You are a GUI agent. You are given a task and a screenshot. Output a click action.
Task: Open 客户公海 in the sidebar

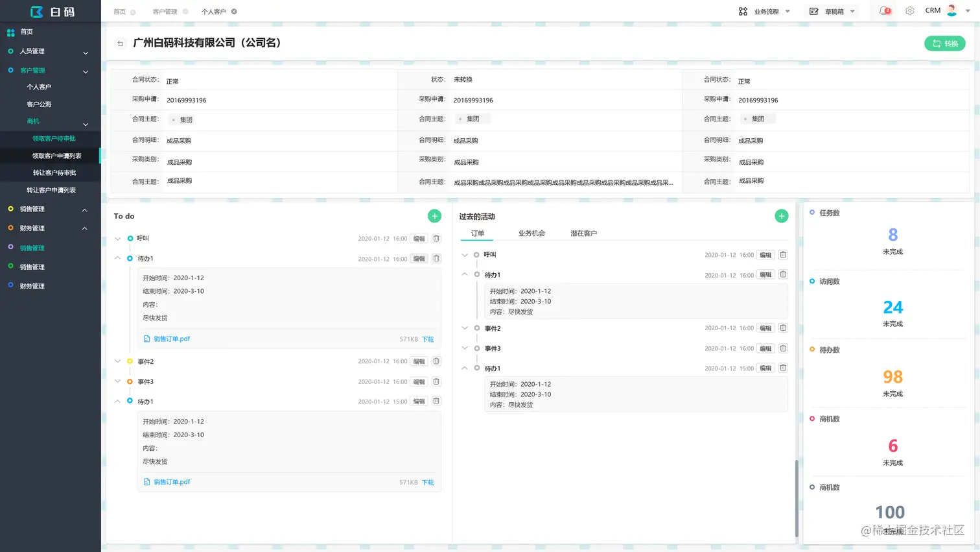[39, 104]
